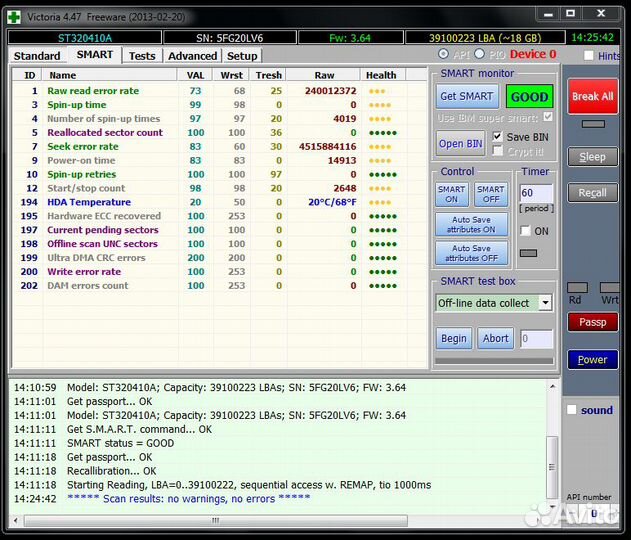
Task: Click the green GOOD status indicator
Action: coord(529,97)
